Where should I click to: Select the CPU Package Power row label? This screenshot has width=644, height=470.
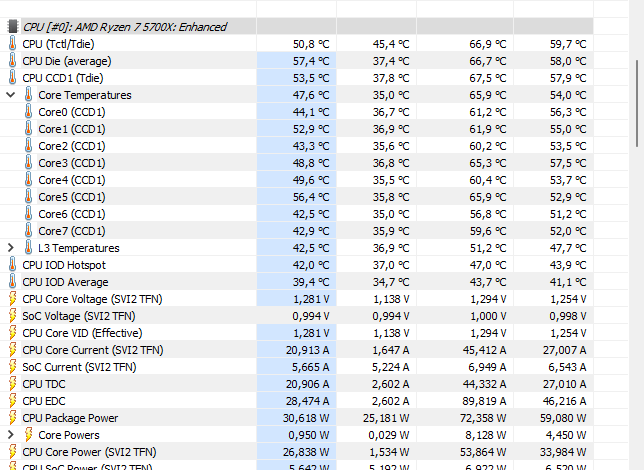click(70, 418)
